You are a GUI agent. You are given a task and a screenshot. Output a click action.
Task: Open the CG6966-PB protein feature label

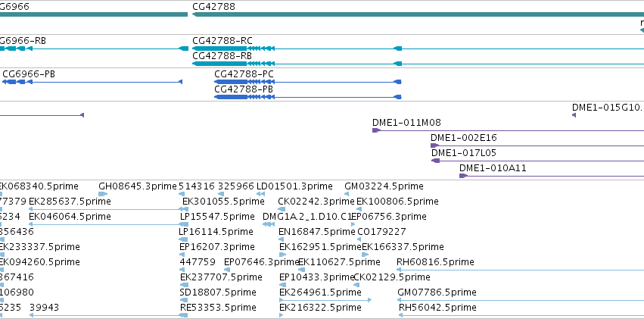pyautogui.click(x=29, y=74)
